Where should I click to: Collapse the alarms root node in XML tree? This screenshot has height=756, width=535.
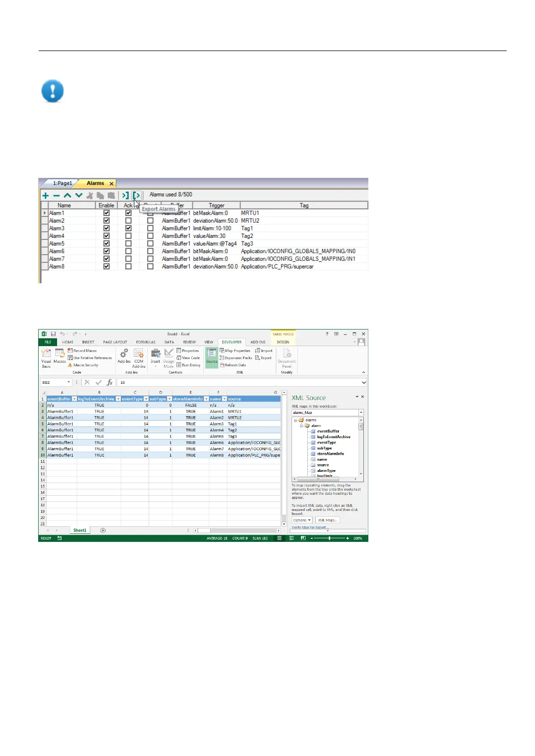pos(296,420)
